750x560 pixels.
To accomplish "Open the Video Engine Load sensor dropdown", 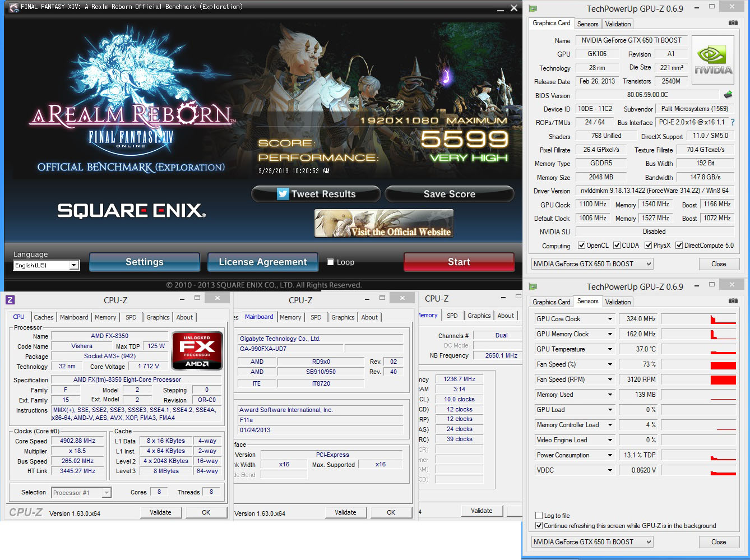I will (x=610, y=440).
